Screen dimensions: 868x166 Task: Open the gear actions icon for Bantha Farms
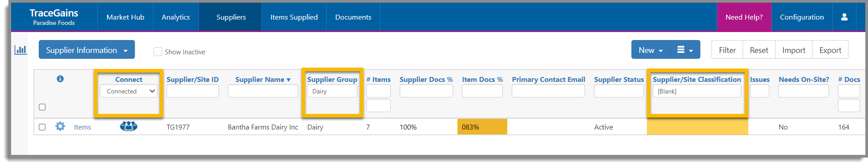[60, 126]
